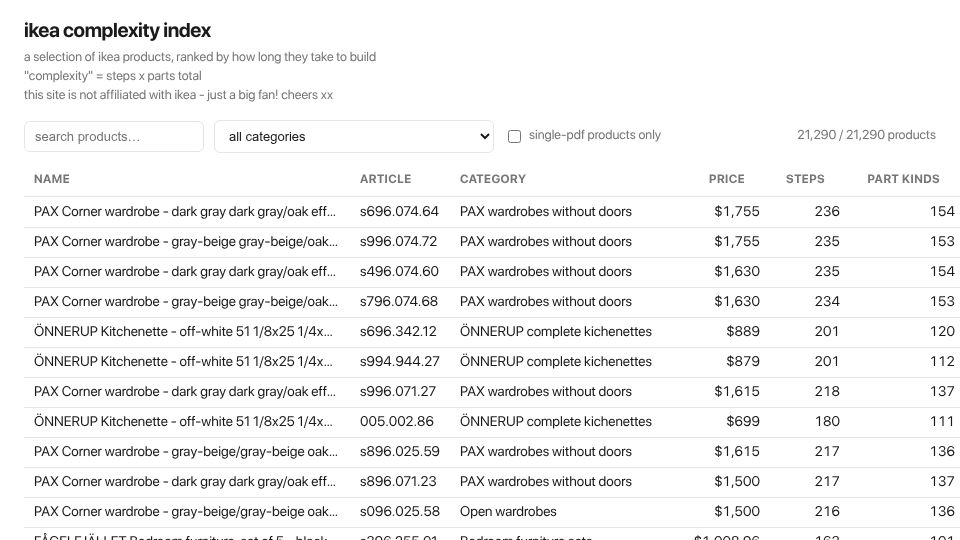The width and height of the screenshot is (960, 540).
Task: Click the $1,500 price in row s896.071.23
Action: pyautogui.click(x=737, y=481)
